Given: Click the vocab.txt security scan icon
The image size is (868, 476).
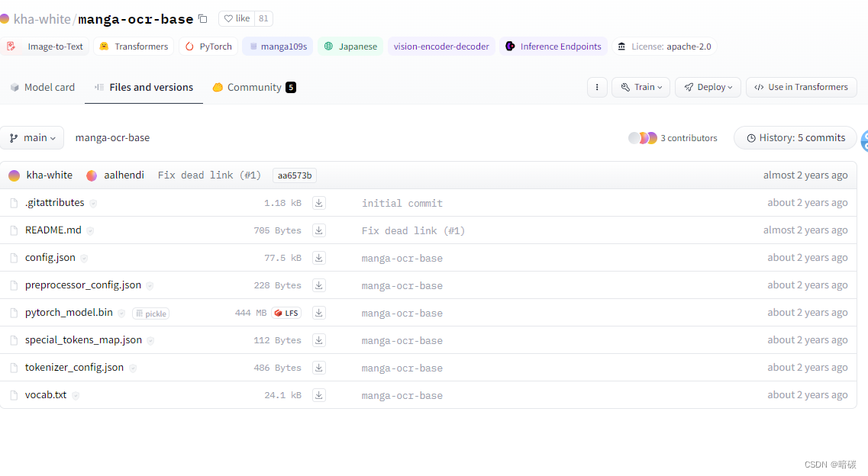Looking at the screenshot, I should point(76,396).
